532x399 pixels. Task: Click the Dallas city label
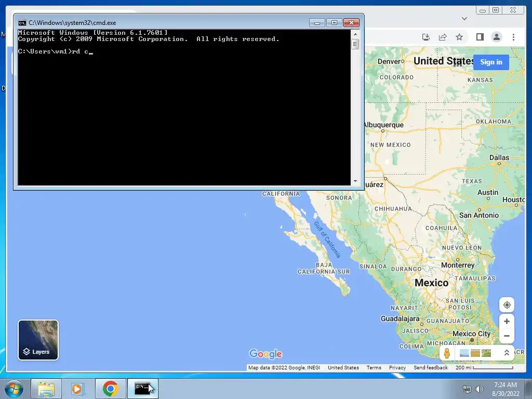[499, 157]
